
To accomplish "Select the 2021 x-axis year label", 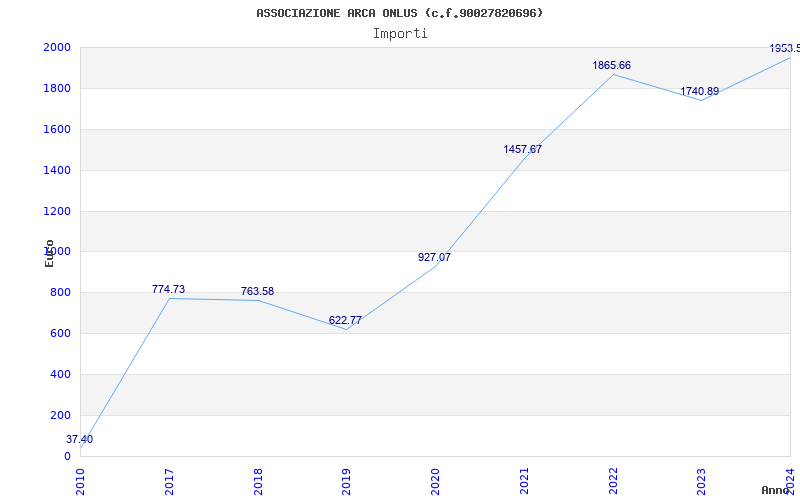I will click(524, 481).
